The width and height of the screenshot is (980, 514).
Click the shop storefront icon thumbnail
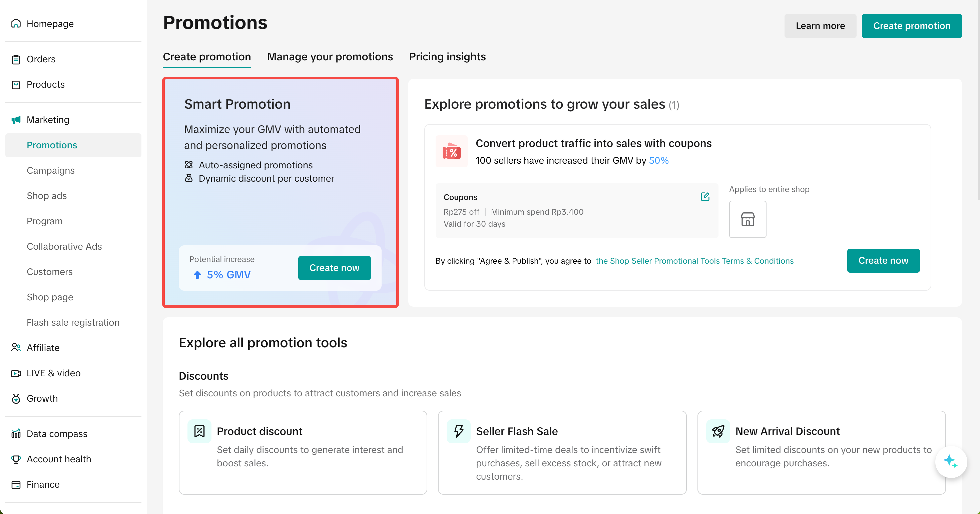(747, 219)
